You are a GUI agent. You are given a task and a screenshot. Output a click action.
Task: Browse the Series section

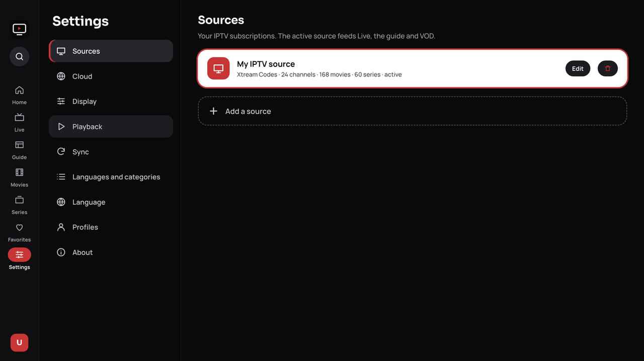[19, 205]
